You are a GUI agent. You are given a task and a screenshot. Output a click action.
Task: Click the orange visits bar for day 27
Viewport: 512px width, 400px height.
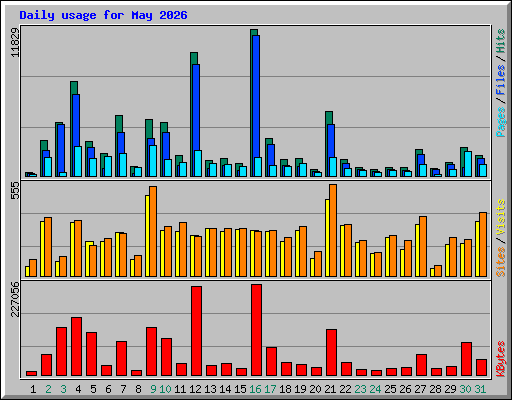(423, 246)
